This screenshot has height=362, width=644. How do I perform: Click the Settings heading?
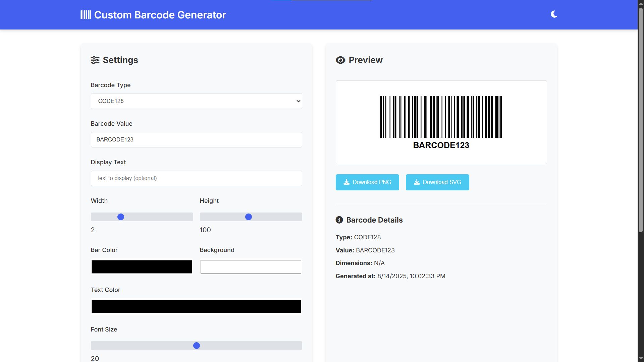coord(120,60)
